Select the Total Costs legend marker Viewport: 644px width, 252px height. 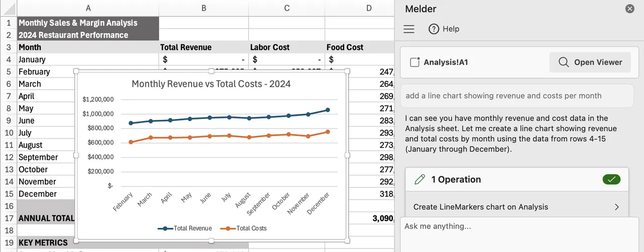tap(228, 228)
